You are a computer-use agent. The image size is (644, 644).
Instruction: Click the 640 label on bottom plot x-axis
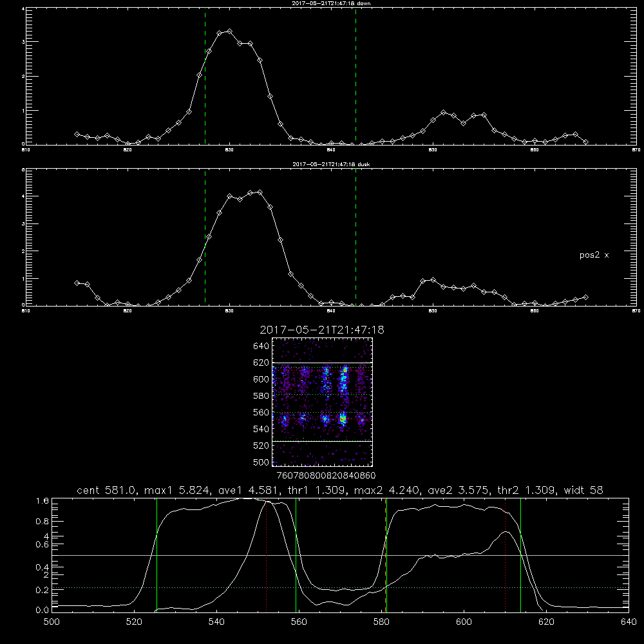[629, 622]
